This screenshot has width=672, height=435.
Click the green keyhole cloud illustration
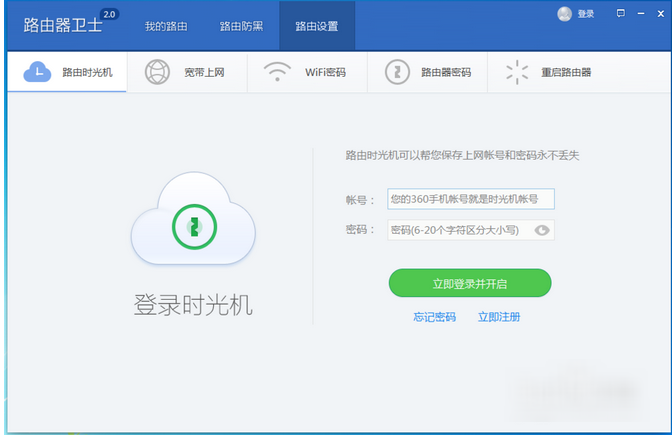coord(194,219)
